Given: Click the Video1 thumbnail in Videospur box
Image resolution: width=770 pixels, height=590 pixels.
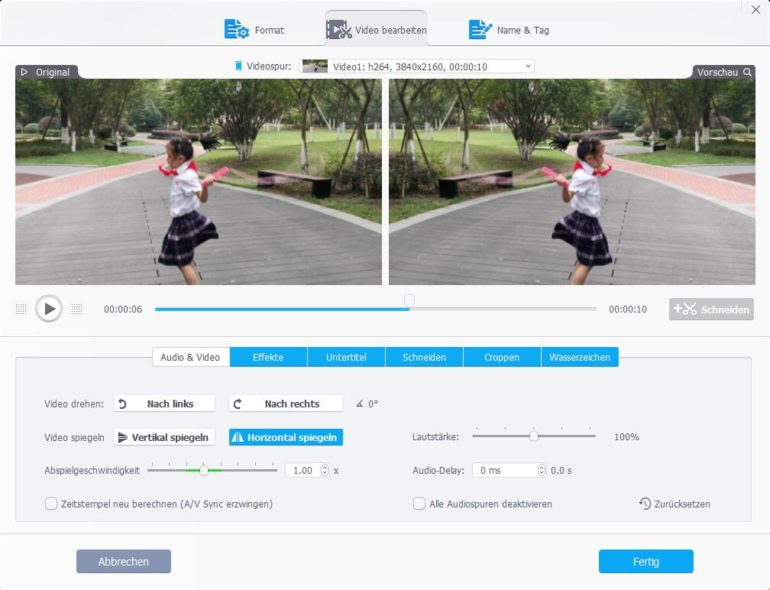Looking at the screenshot, I should pos(315,66).
